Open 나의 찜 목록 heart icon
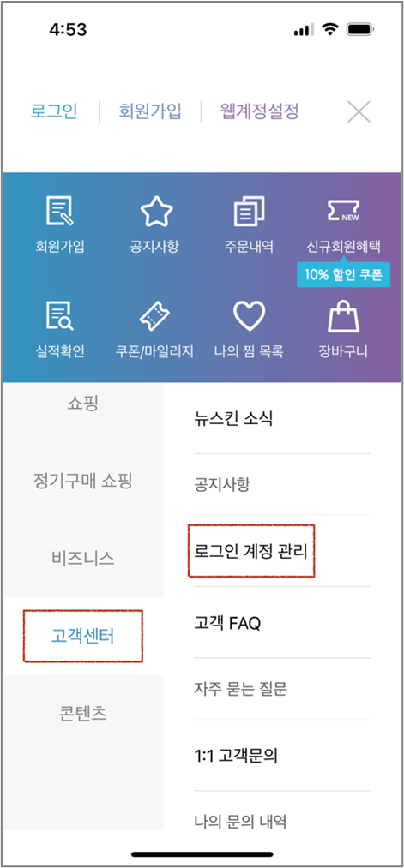This screenshot has height=868, width=404. 250,317
